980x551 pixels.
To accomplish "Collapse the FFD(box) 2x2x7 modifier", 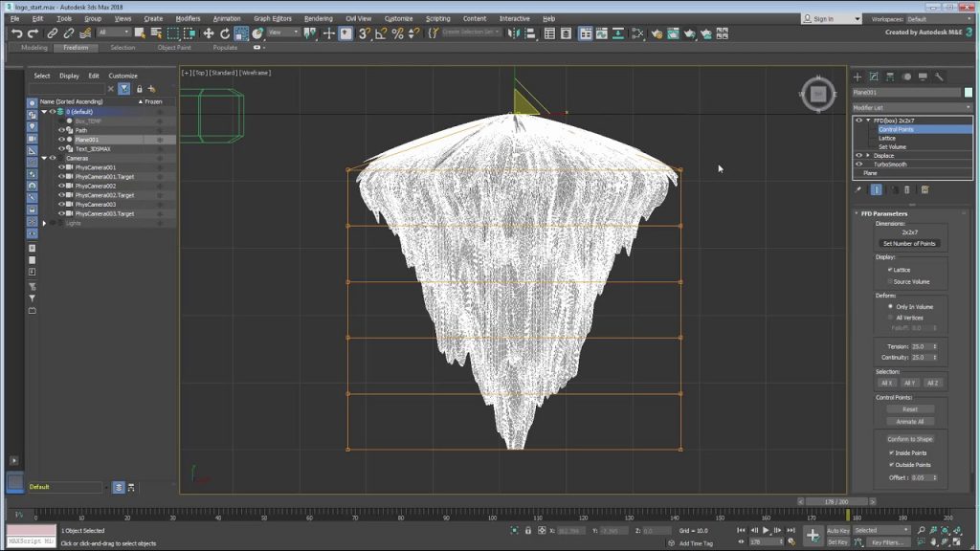I will click(x=869, y=120).
